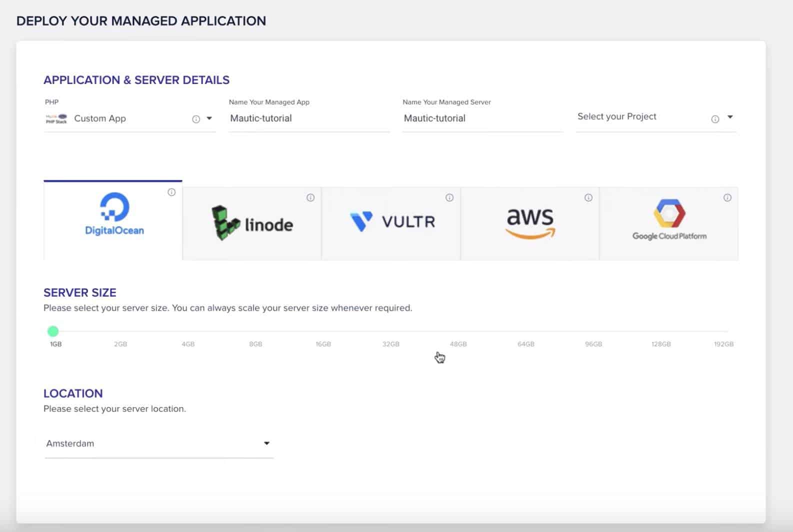Click the info icon beside Select your Project

(715, 119)
